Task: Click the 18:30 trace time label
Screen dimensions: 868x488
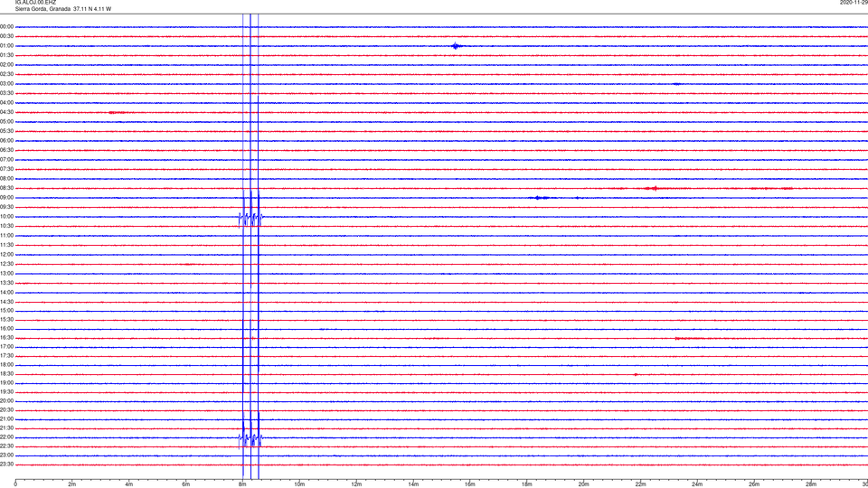Action: tap(6, 374)
